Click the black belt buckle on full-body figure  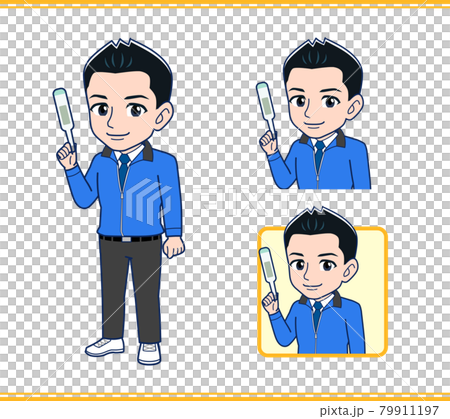click(127, 239)
